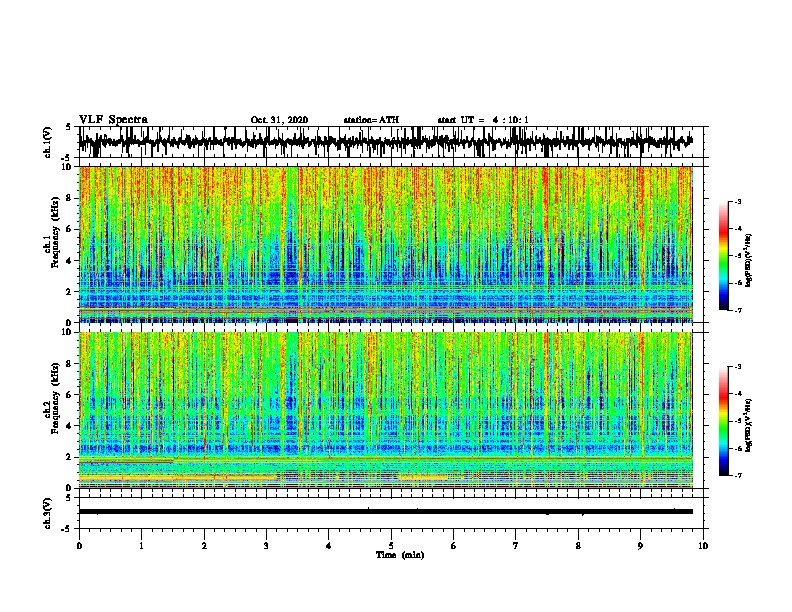This screenshot has height=612, width=792.
Task: Click the ch.3 flat waveform trace panel
Action: 390,513
